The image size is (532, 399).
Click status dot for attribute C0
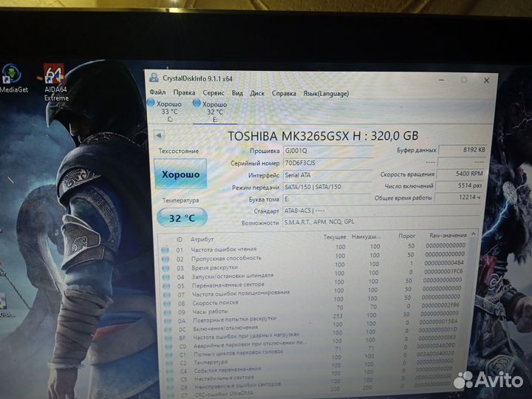point(169,347)
